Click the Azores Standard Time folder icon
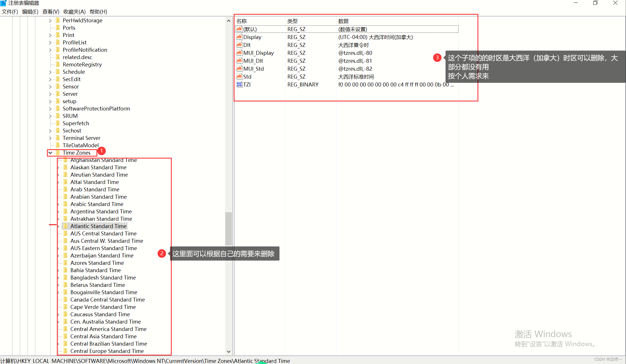This screenshot has width=626, height=364. click(65, 263)
